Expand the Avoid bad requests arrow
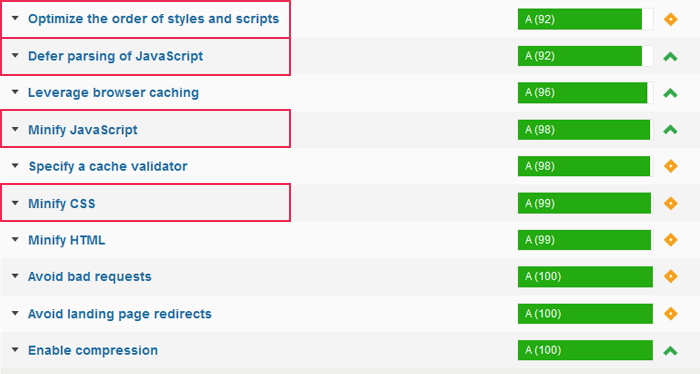Image resolution: width=700 pixels, height=374 pixels. coord(15,276)
